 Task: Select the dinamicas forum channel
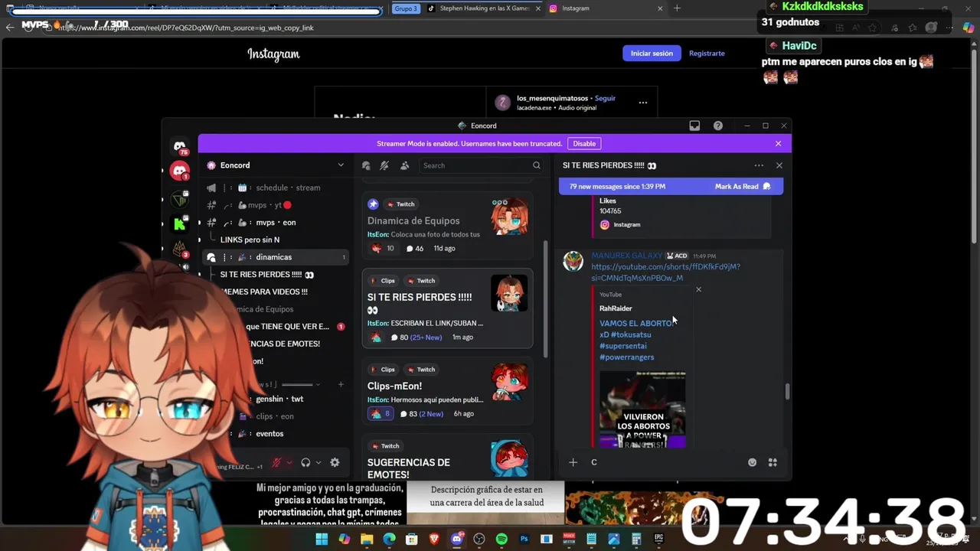coord(274,257)
